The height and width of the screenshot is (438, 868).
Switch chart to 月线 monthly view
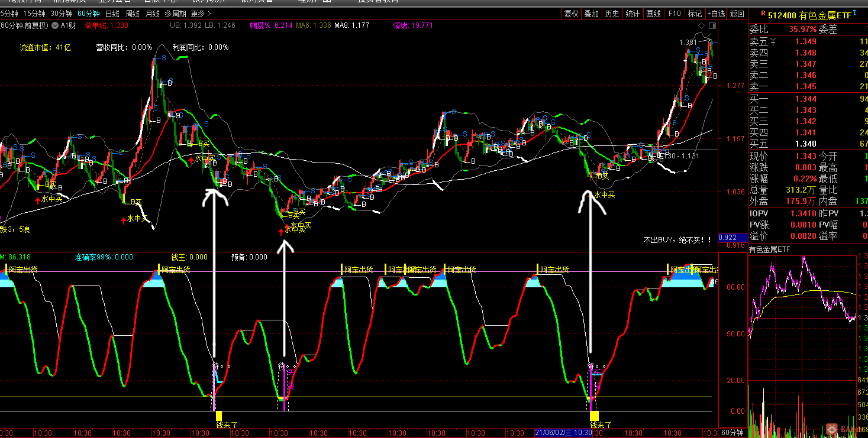(153, 14)
